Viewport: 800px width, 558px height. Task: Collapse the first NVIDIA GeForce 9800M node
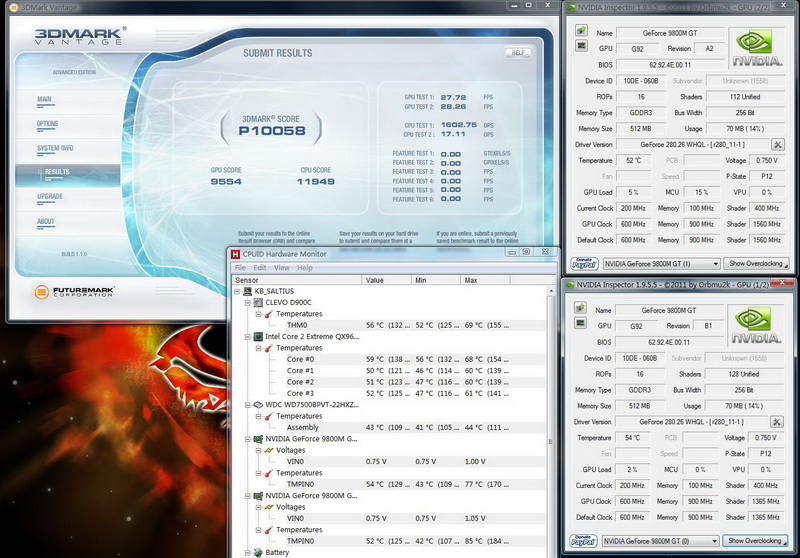[248, 439]
